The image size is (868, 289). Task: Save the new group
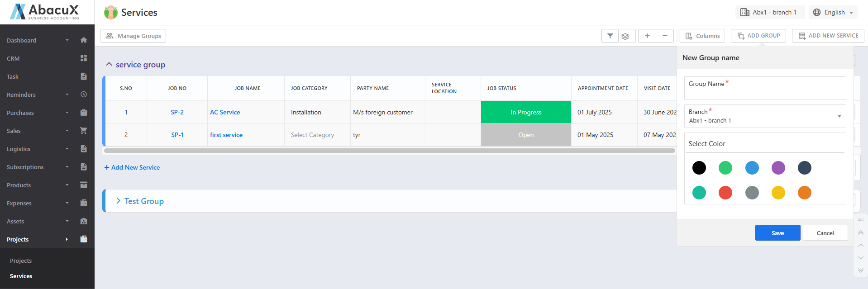click(777, 233)
